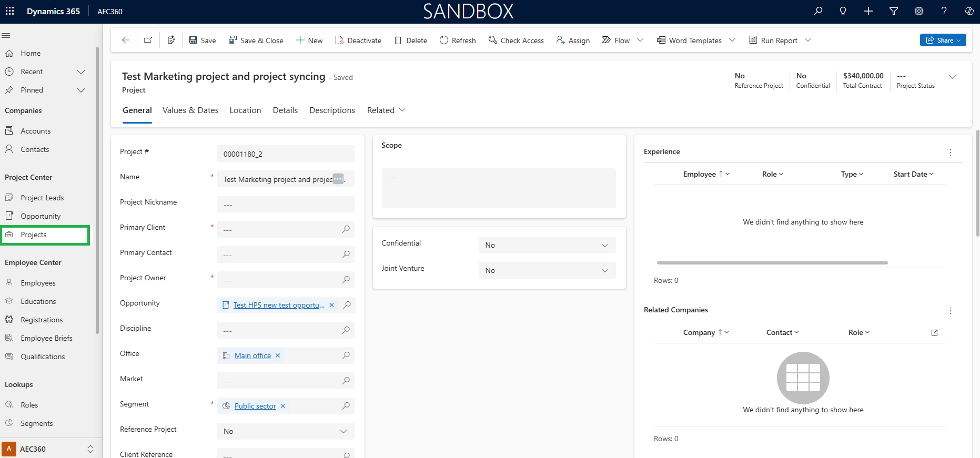Expand the Recent section in sidebar
Screen dimensions: 980x458
click(x=81, y=72)
